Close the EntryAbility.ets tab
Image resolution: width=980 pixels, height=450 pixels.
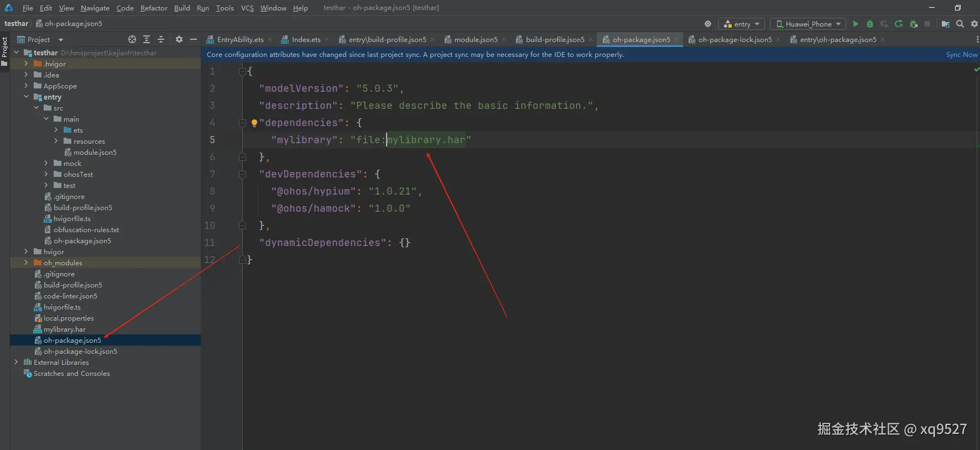270,40
